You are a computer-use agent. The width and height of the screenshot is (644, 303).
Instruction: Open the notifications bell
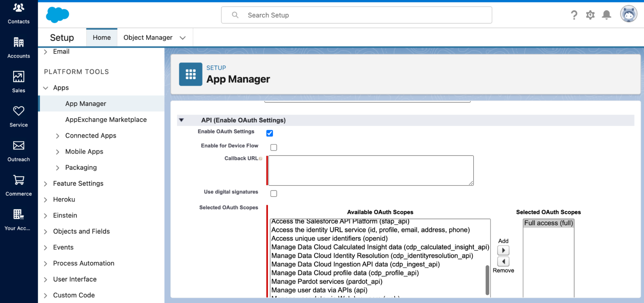(x=606, y=15)
